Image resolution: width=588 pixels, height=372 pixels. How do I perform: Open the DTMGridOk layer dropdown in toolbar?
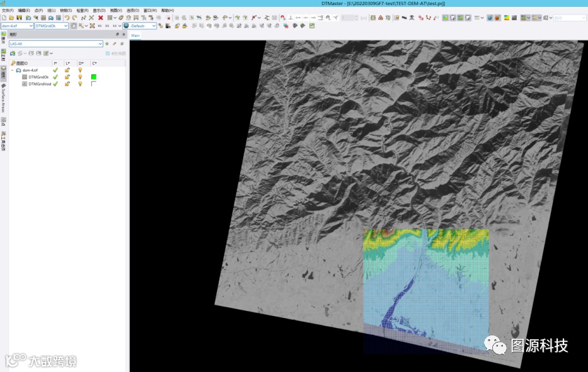tap(66, 26)
